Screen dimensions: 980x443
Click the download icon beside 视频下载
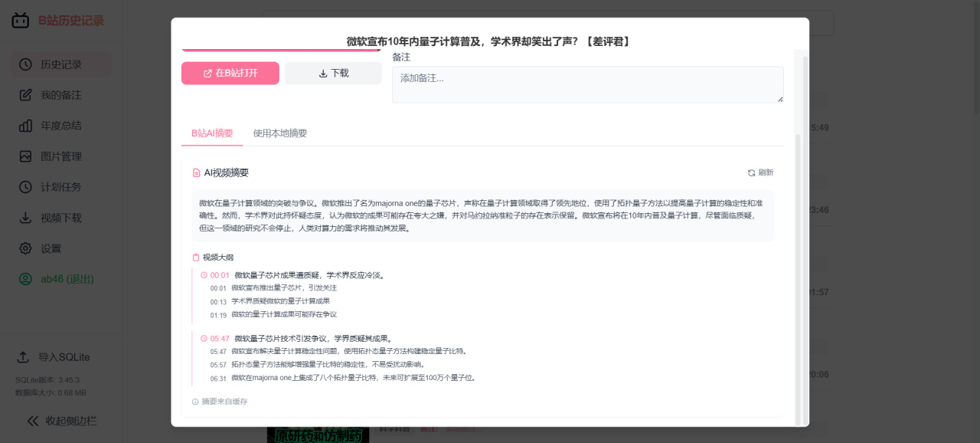[25, 218]
